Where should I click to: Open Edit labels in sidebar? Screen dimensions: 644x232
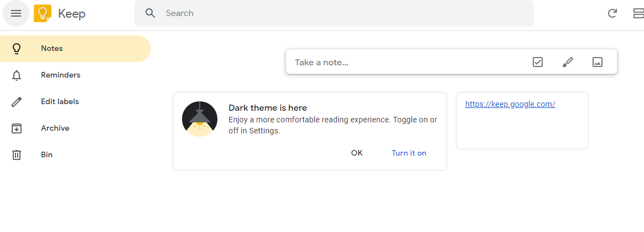coord(76,101)
